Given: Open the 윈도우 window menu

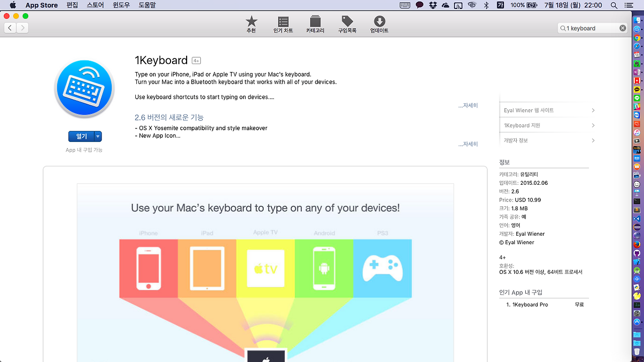Looking at the screenshot, I should point(121,5).
